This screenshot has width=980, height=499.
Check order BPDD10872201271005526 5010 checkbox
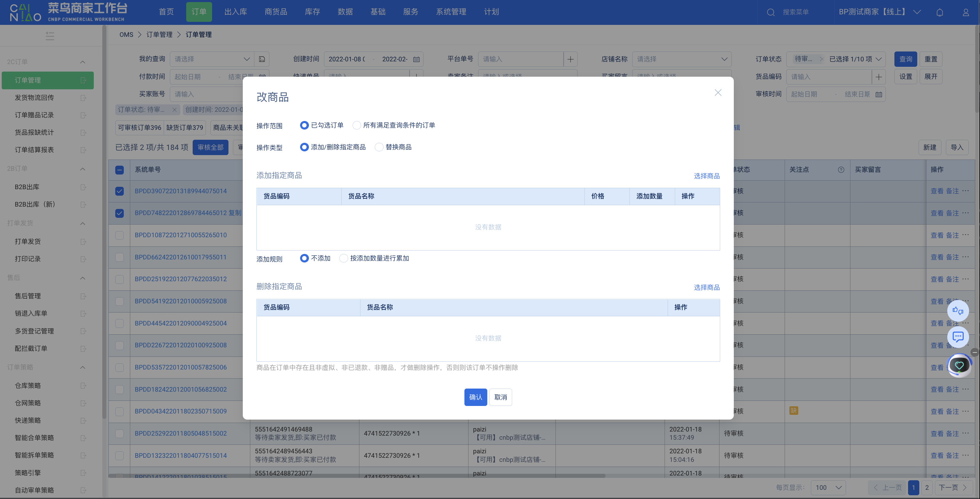tap(119, 235)
